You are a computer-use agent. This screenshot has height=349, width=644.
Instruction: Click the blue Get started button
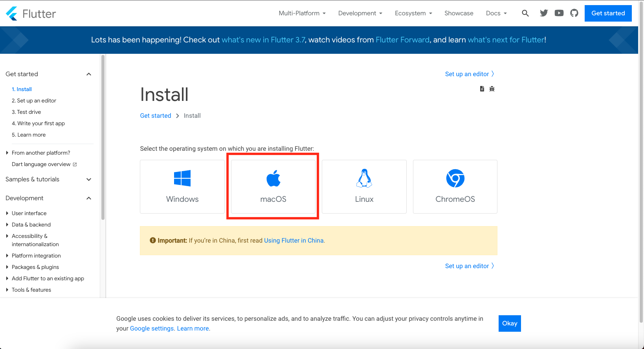[x=608, y=13]
